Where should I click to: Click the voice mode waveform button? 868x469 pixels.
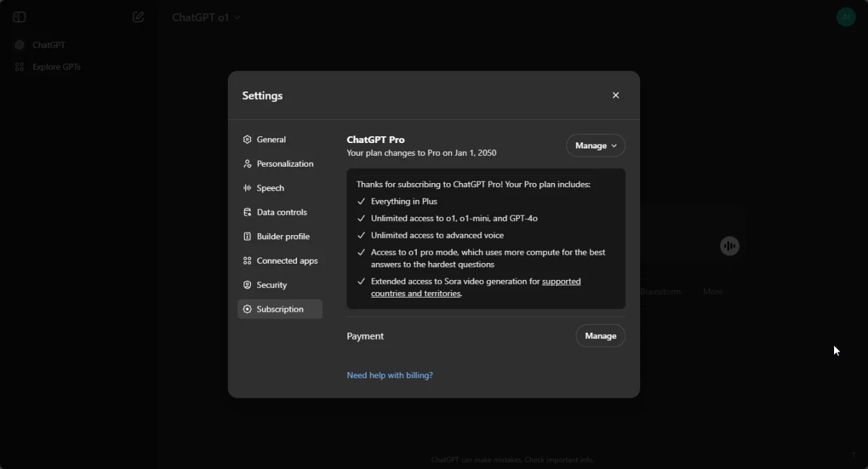pos(730,246)
